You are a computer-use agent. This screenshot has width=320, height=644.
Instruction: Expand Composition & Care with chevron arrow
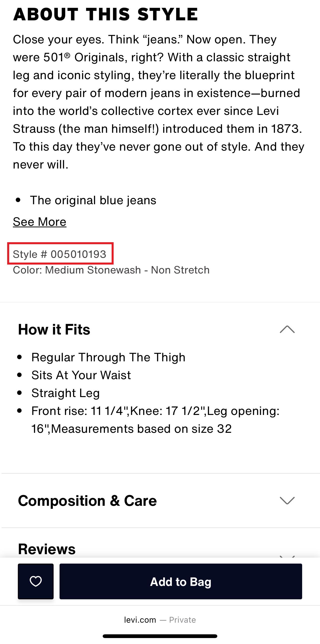pos(287,501)
